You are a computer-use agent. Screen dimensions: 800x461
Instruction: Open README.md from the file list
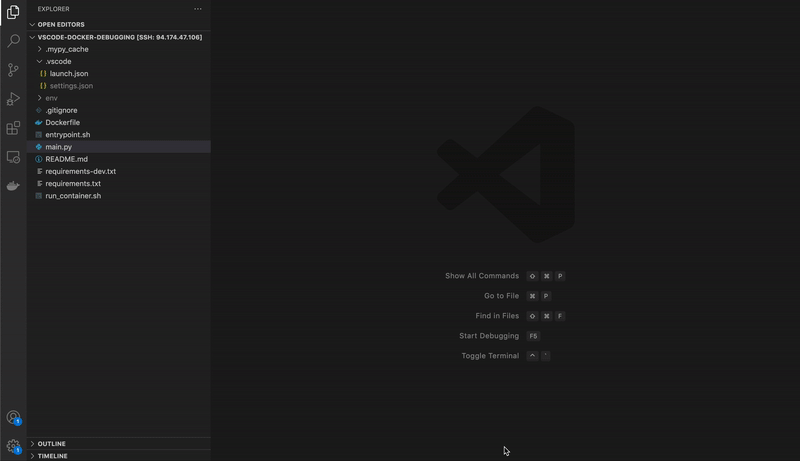[66, 159]
